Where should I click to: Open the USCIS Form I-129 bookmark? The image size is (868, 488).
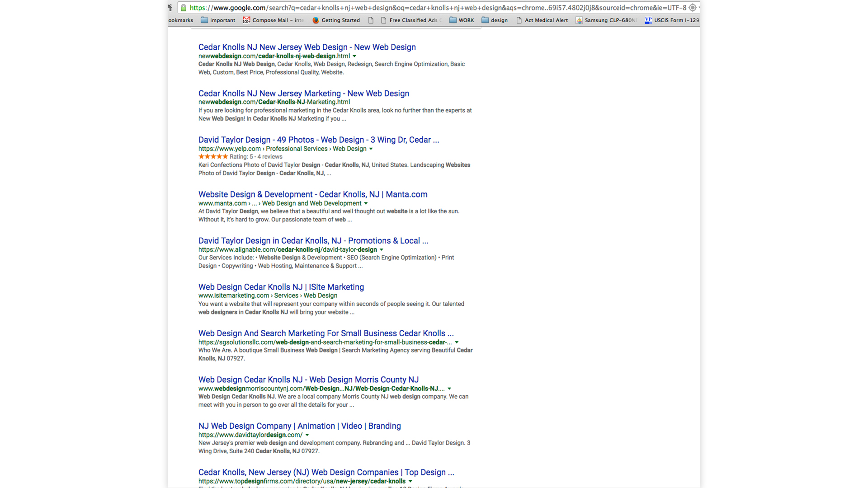click(671, 20)
